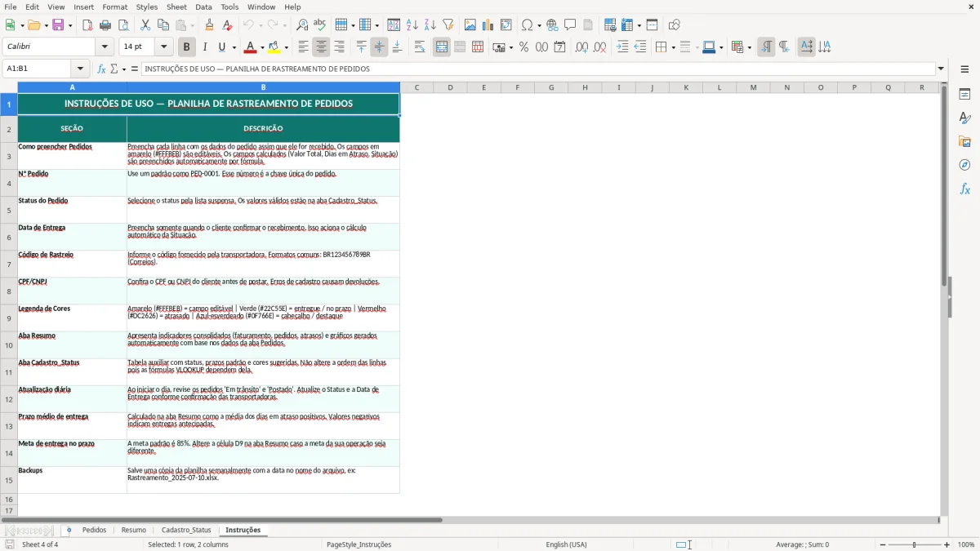
Task: Click the Sort Descending icon
Action: coord(430,25)
